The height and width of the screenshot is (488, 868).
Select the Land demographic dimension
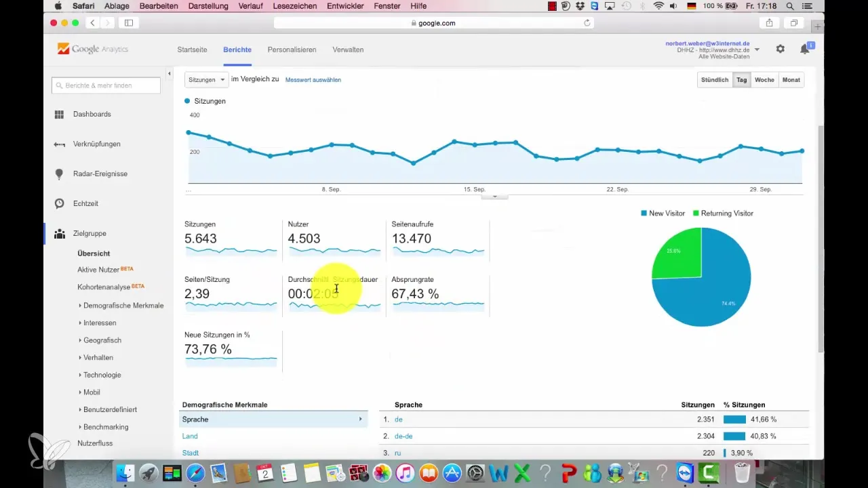(190, 436)
